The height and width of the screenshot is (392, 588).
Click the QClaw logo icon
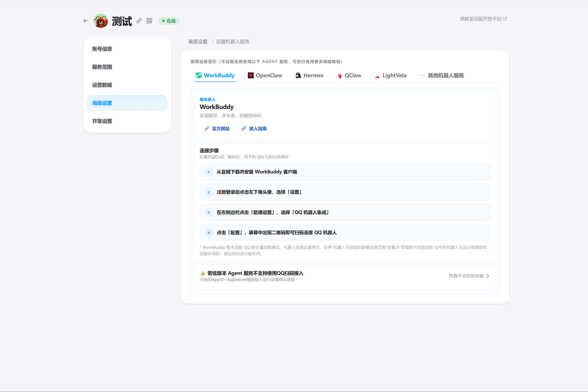click(x=340, y=76)
